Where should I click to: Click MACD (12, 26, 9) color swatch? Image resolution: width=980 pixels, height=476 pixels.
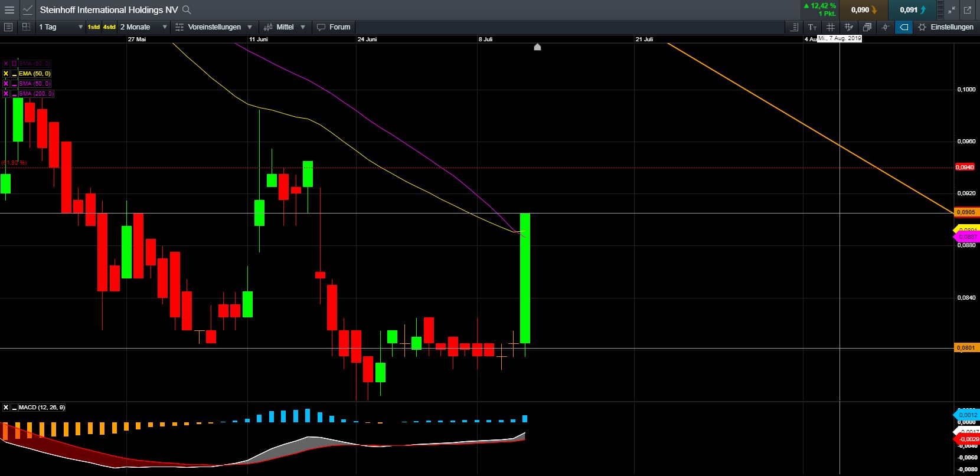(x=14, y=408)
